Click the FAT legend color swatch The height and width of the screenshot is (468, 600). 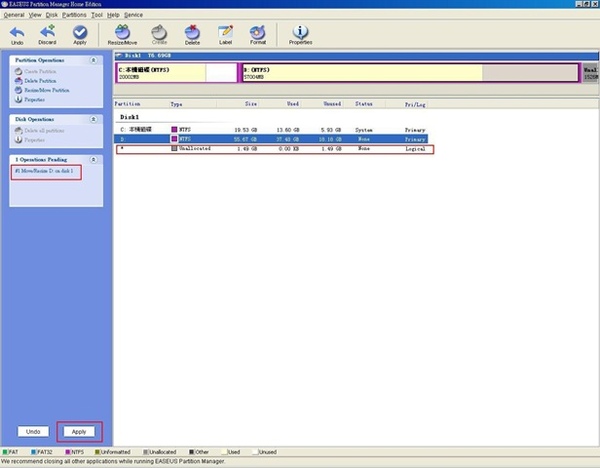(5, 452)
